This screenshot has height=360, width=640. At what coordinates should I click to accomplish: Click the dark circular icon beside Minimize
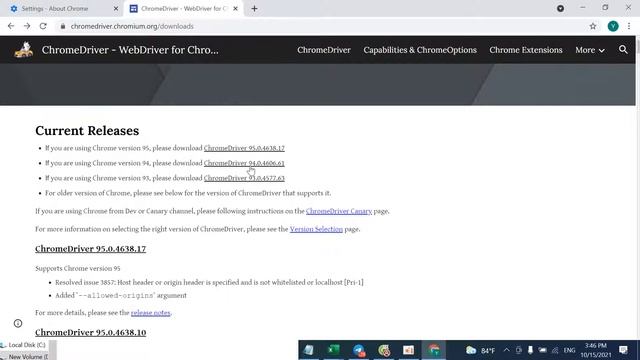[x=560, y=8]
